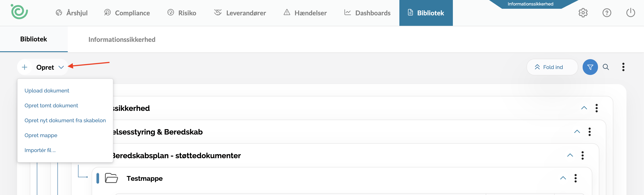Open the toolbar three-dot more options menu
Viewport: 644px width, 195px height.
[623, 67]
